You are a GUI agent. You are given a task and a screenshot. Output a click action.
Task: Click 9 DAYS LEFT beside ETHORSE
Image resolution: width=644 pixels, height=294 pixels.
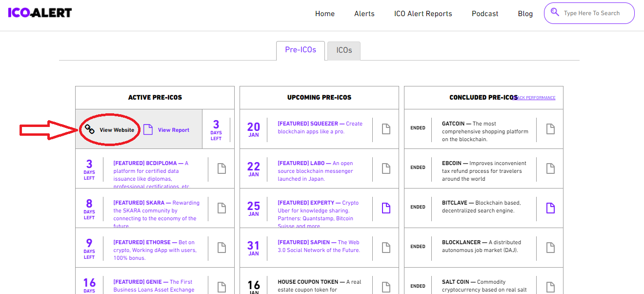click(x=89, y=248)
